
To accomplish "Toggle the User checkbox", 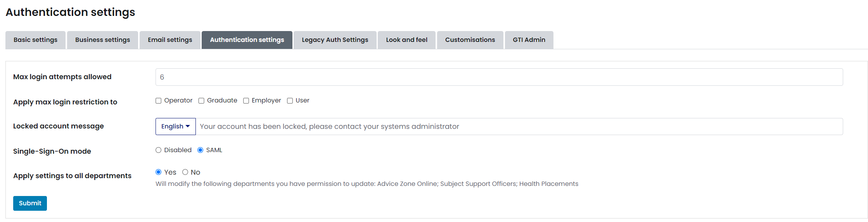I will pyautogui.click(x=290, y=101).
